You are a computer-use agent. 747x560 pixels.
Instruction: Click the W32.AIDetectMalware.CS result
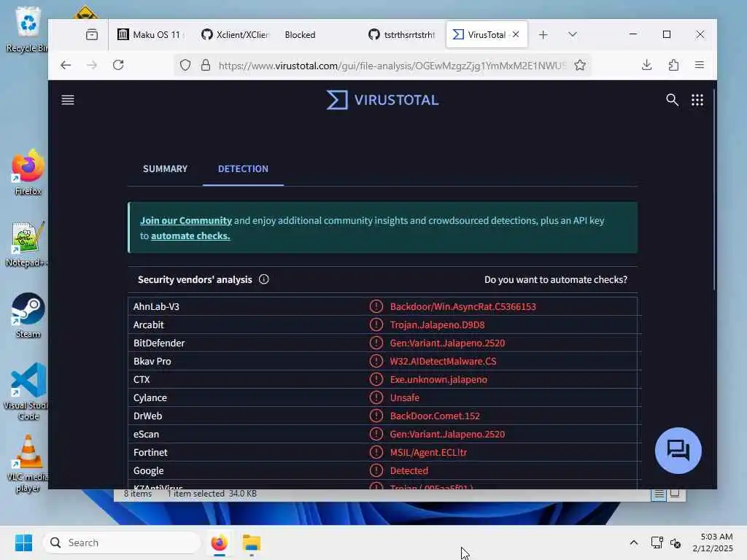click(443, 361)
